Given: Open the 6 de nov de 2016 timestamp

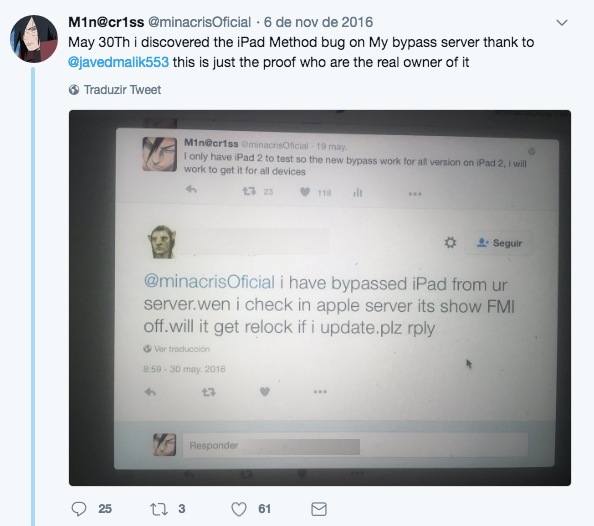Looking at the screenshot, I should tap(318, 22).
